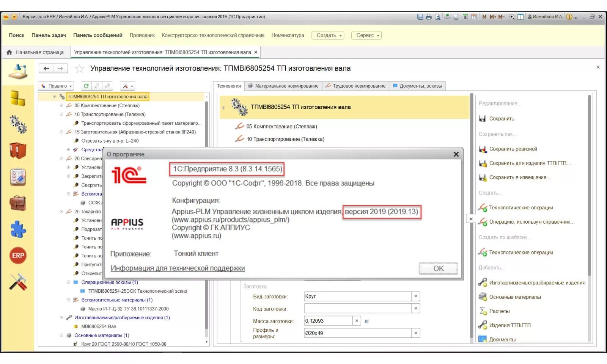
Task: Click the Профиль и размеры field
Action: click(x=358, y=333)
